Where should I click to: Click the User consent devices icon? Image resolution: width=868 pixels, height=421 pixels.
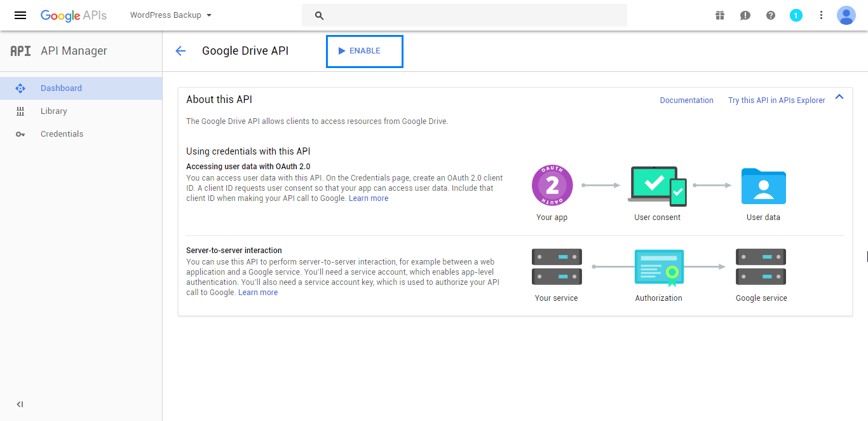pyautogui.click(x=657, y=186)
